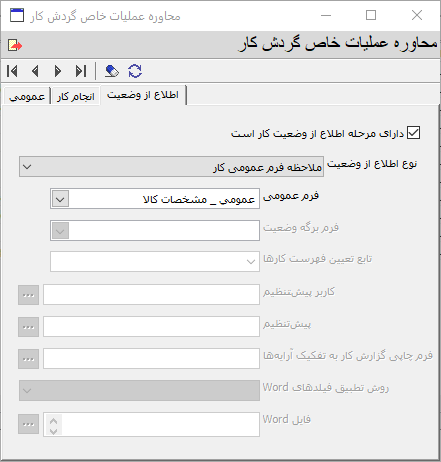This screenshot has height=462, width=441.
Task: Toggle 'دارای مرحله اطلاع از وضعیت کار است' checkbox
Action: [x=413, y=133]
